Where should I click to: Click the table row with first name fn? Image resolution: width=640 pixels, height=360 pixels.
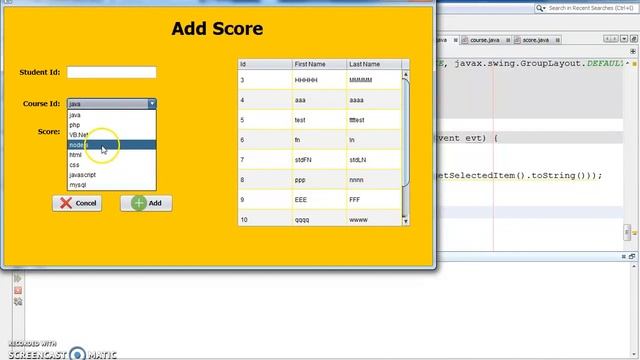[x=320, y=140]
